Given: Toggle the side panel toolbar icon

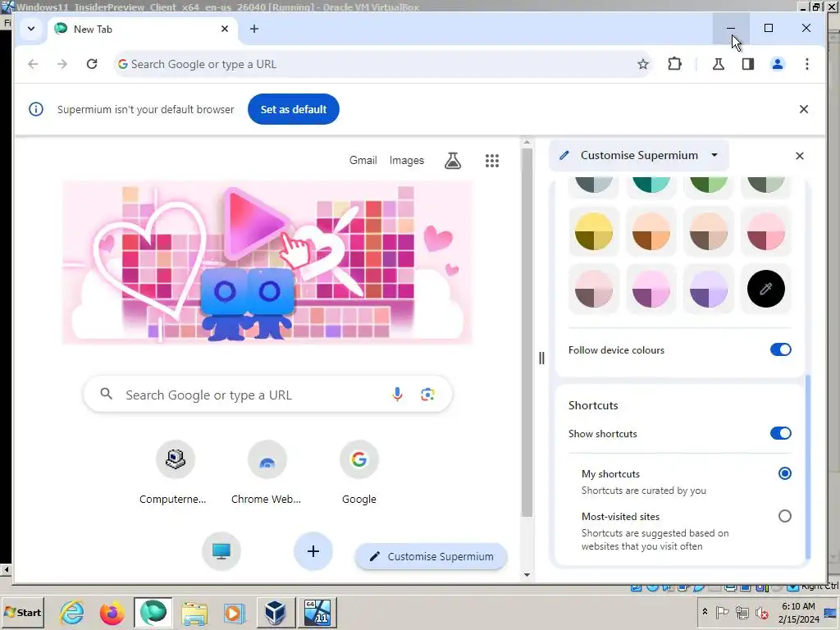Looking at the screenshot, I should tap(748, 64).
